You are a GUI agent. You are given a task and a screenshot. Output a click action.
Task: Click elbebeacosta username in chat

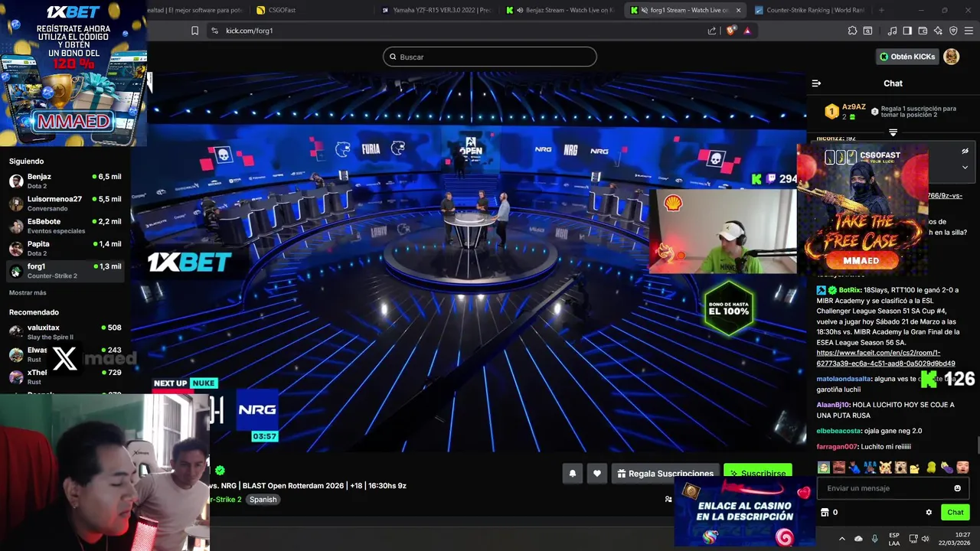(839, 431)
